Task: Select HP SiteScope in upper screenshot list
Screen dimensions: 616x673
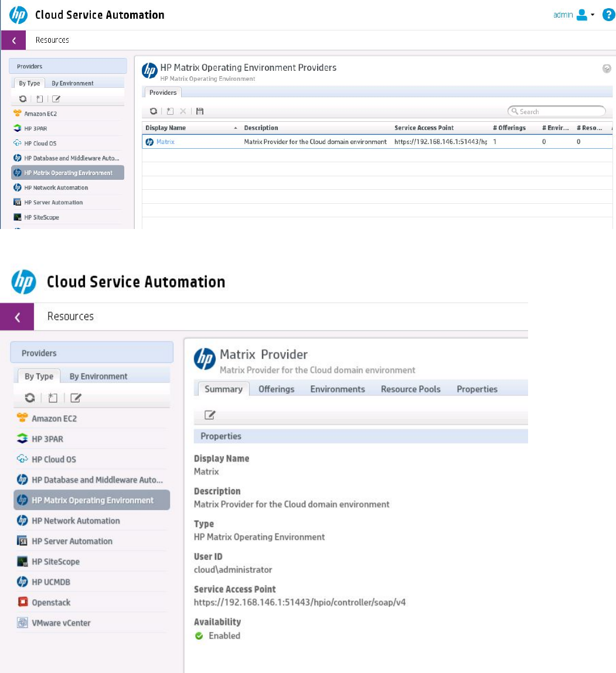Action: pyautogui.click(x=67, y=217)
